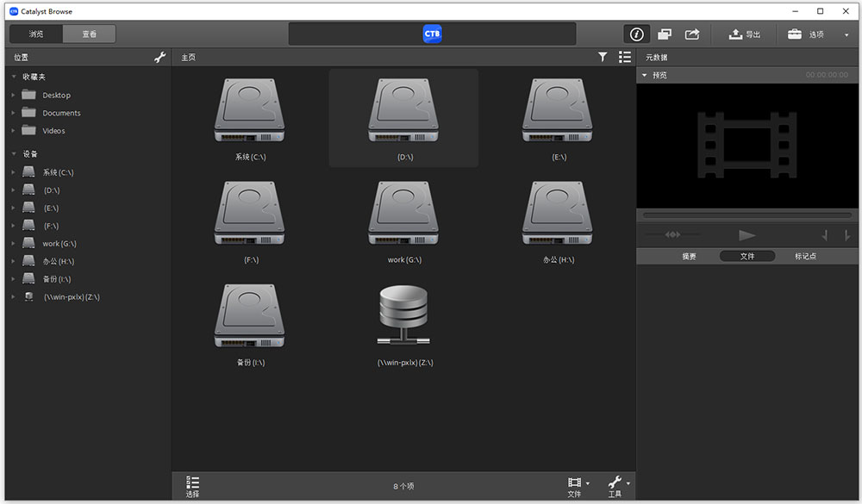Select 办公 (H:\) drive icon in sidebar
This screenshot has width=862, height=504.
(x=28, y=260)
